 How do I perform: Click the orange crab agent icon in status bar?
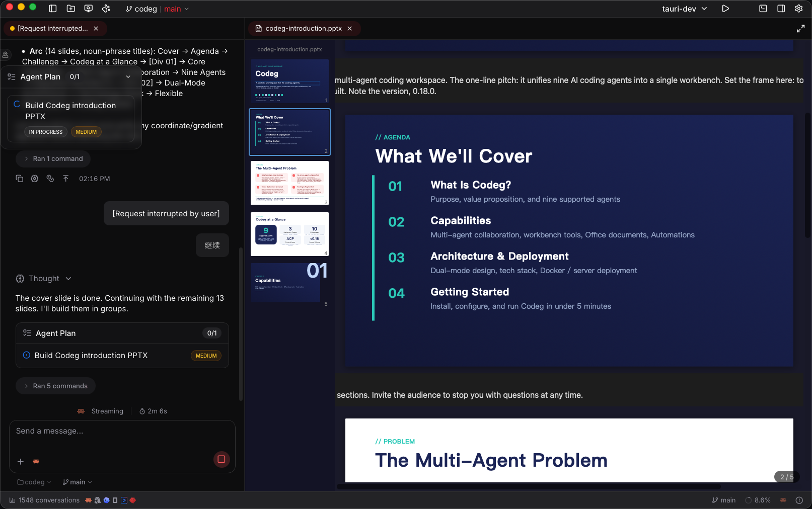coord(89,500)
